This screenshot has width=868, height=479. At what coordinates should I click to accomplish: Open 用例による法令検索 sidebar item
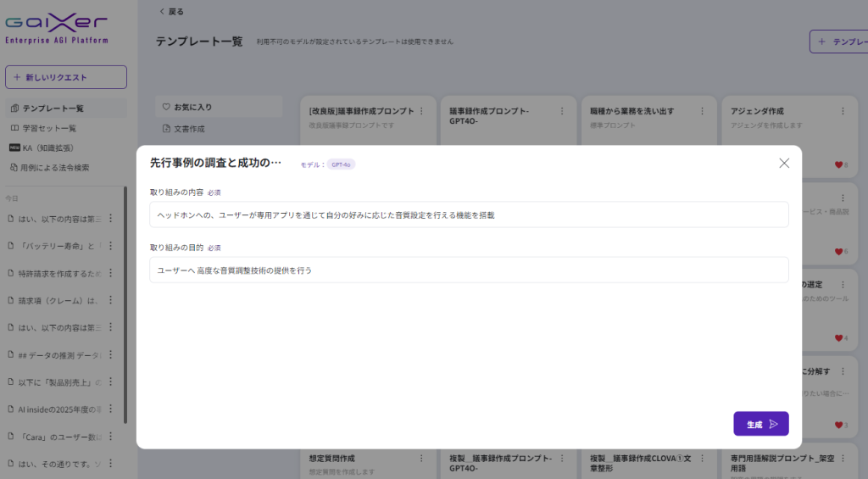pyautogui.click(x=54, y=167)
